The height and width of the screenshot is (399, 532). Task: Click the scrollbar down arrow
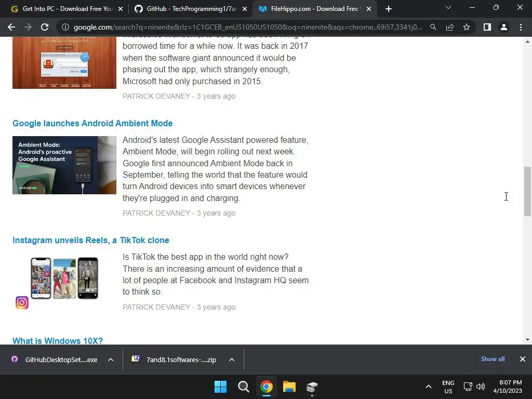tap(527, 340)
